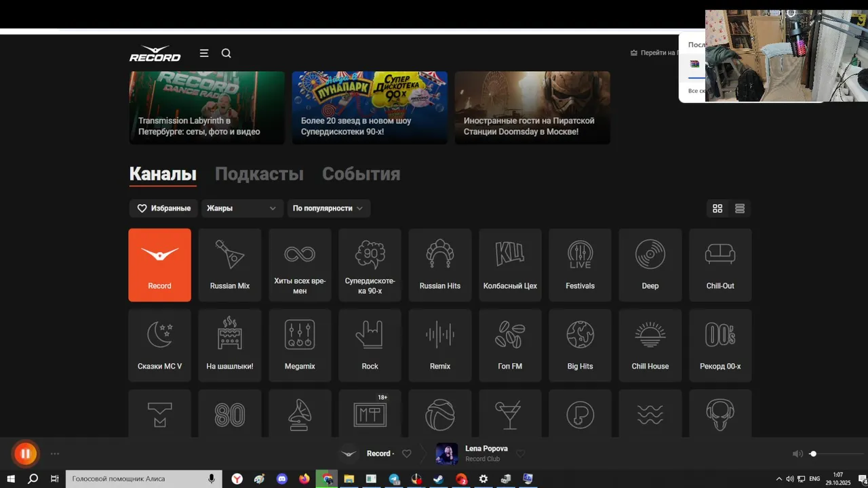The height and width of the screenshot is (488, 868).
Task: Switch to the События tab
Action: 361,174
